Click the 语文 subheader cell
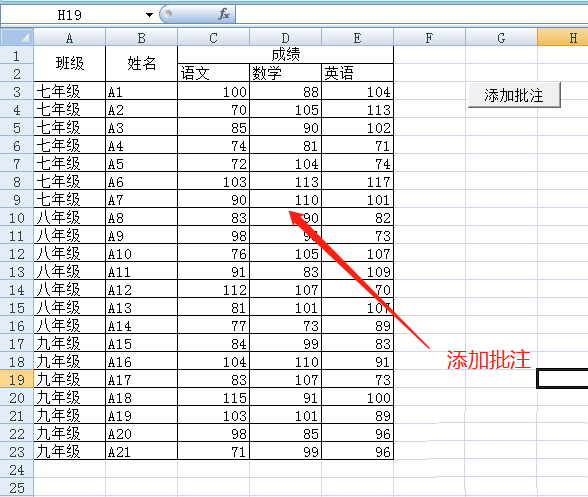This screenshot has height=497, width=588. point(213,72)
